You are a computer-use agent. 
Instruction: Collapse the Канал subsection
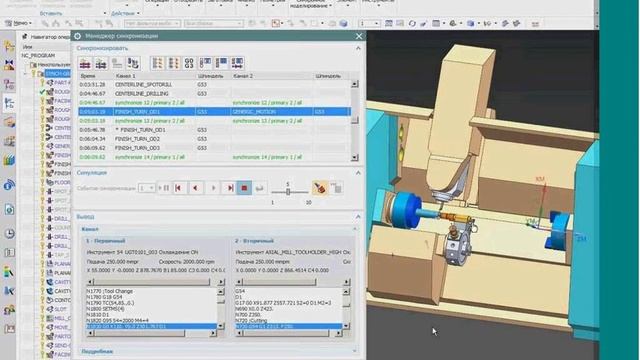click(355, 229)
